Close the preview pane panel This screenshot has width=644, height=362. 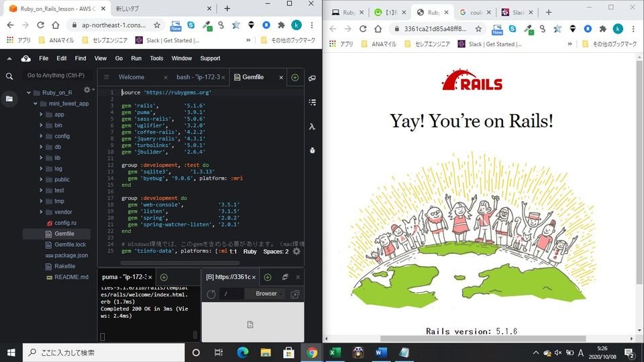coord(298,277)
